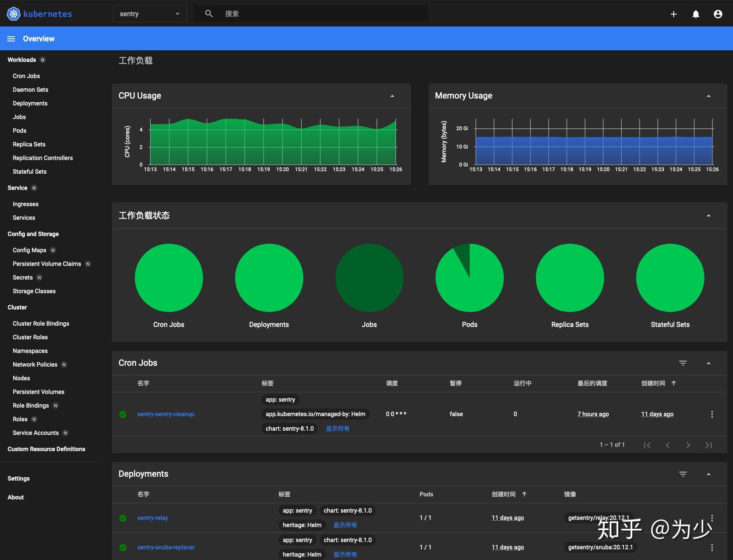The image size is (733, 560).
Task: Click 'chart: sentry-8.1.0' chip in Cron Jobs
Action: (290, 429)
